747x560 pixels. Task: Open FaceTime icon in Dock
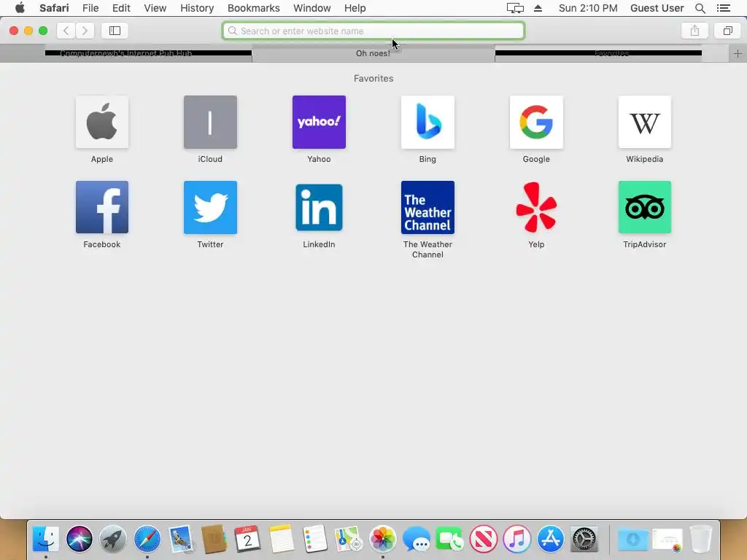449,539
